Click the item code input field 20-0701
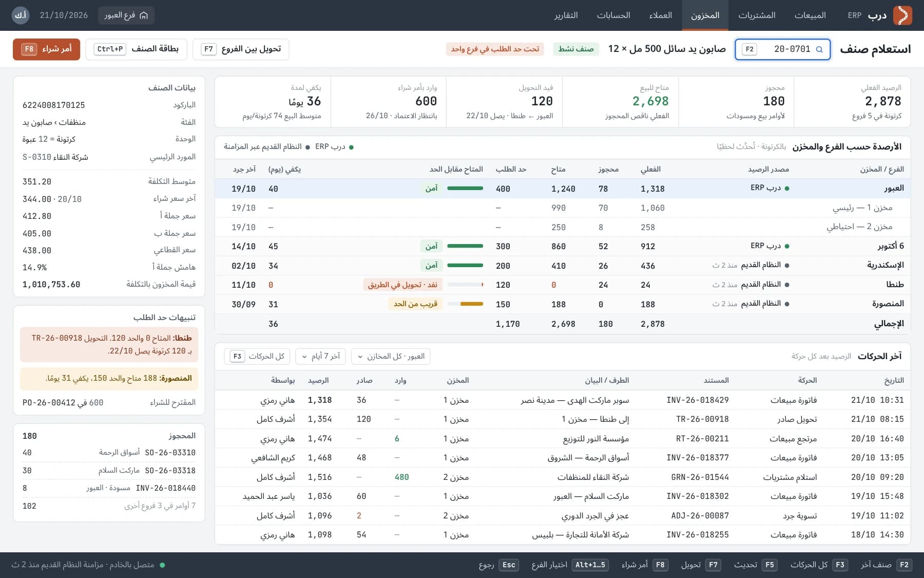The width and height of the screenshot is (924, 578). pyautogui.click(x=782, y=49)
